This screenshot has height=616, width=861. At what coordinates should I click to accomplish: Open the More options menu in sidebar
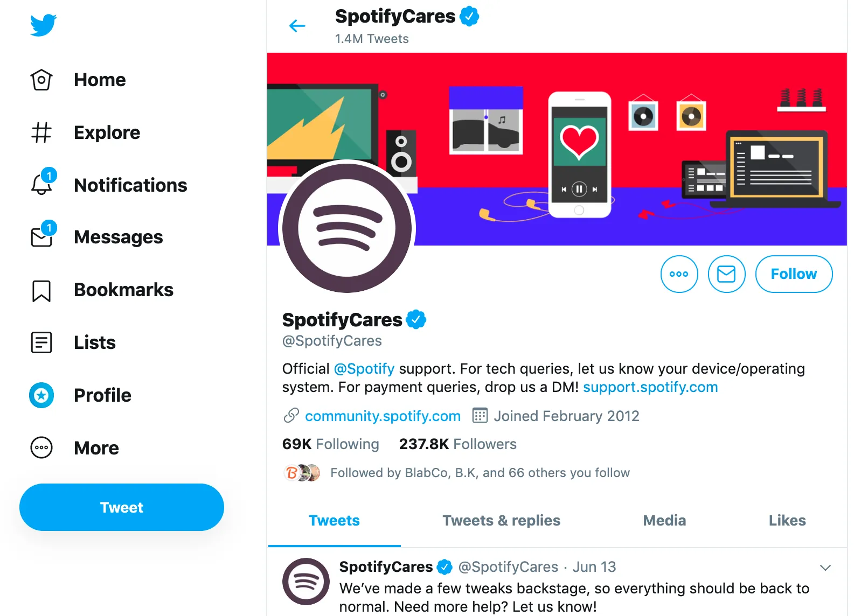[96, 447]
